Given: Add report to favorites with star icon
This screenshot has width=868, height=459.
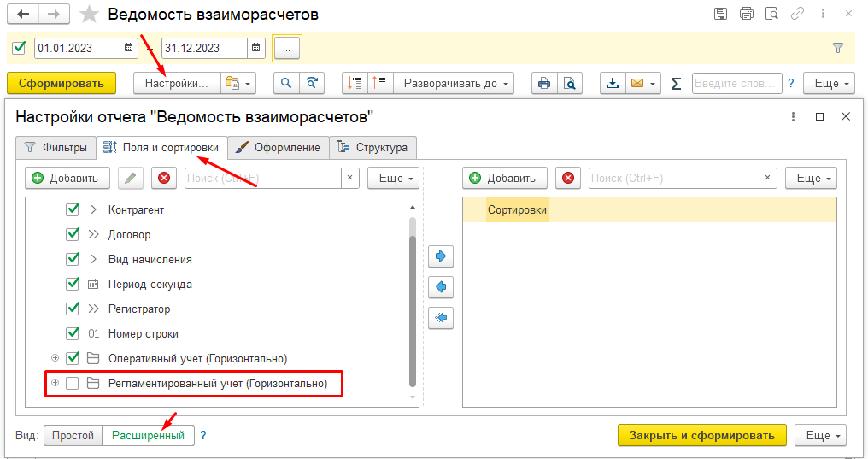Looking at the screenshot, I should pyautogui.click(x=89, y=15).
